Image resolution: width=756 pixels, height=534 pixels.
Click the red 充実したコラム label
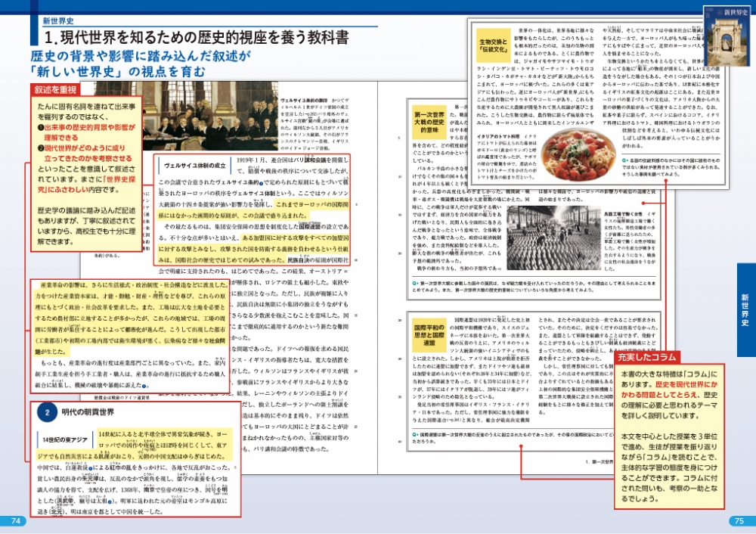tap(646, 357)
